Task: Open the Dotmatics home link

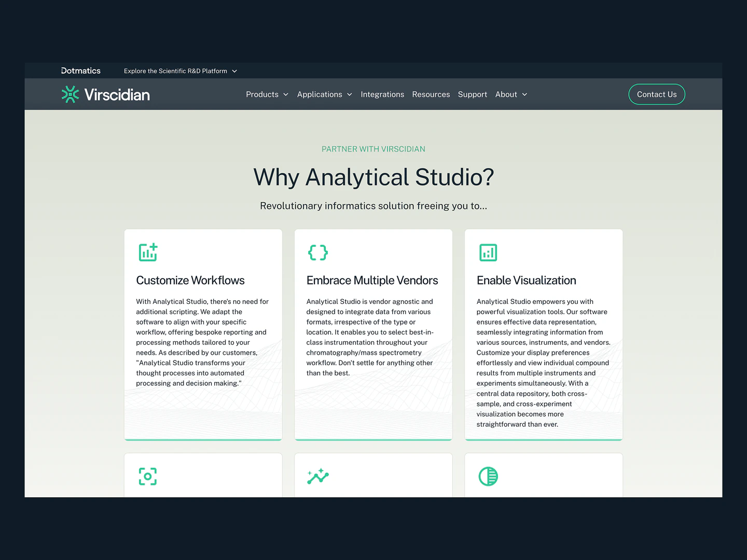Action: [x=81, y=71]
